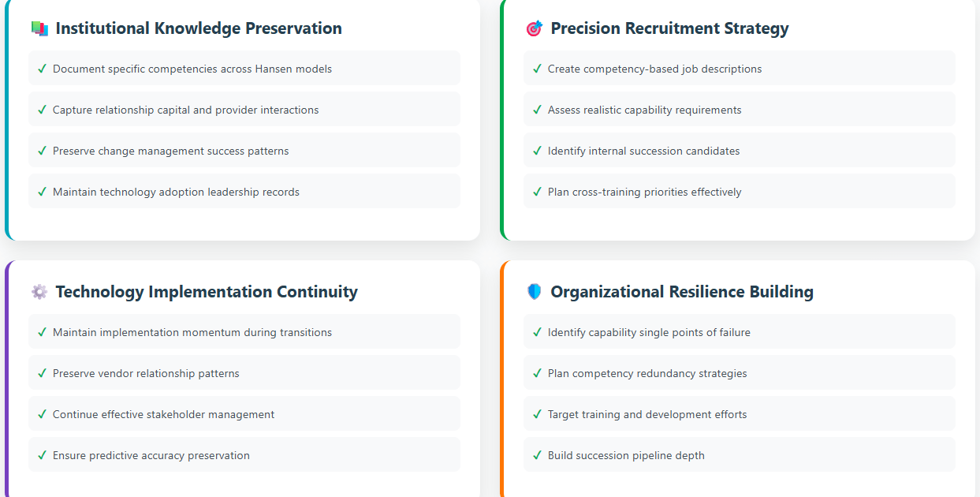The image size is (980, 497).
Task: Click checkmark next to Create competency-based job descriptions
Action: (537, 69)
